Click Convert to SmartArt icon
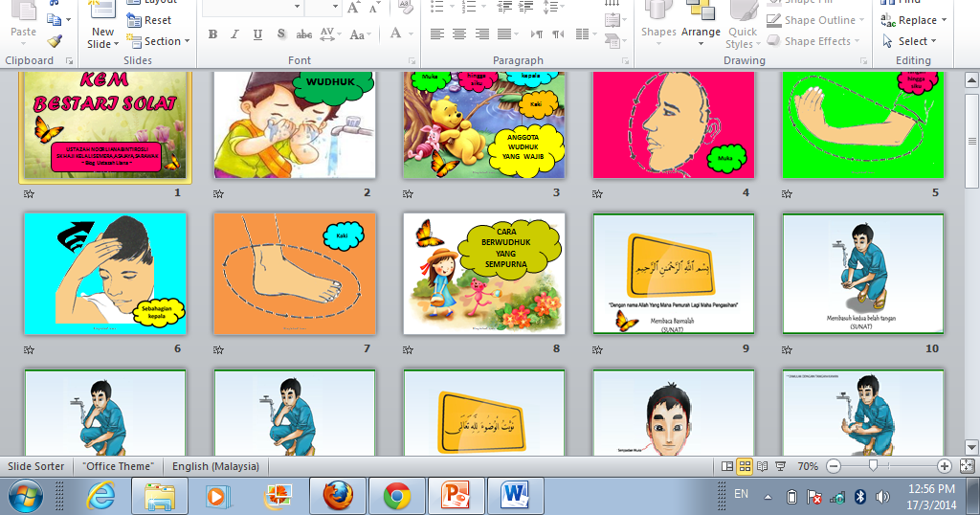This screenshot has width=980, height=515. 613,41
